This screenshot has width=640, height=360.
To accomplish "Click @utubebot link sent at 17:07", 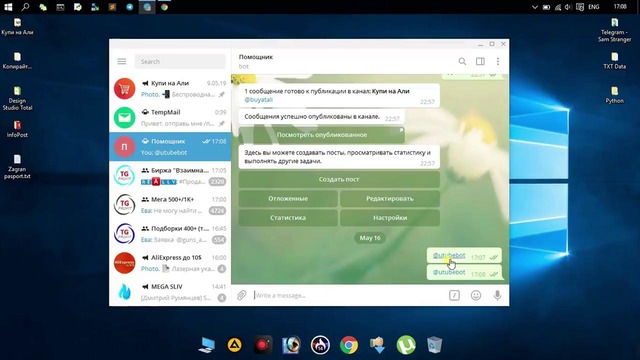I will pyautogui.click(x=449, y=256).
